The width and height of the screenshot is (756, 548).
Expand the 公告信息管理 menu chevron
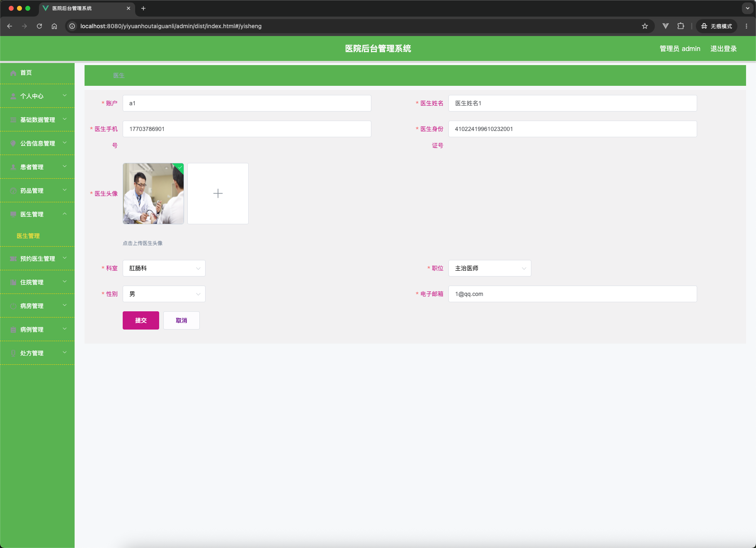point(65,143)
